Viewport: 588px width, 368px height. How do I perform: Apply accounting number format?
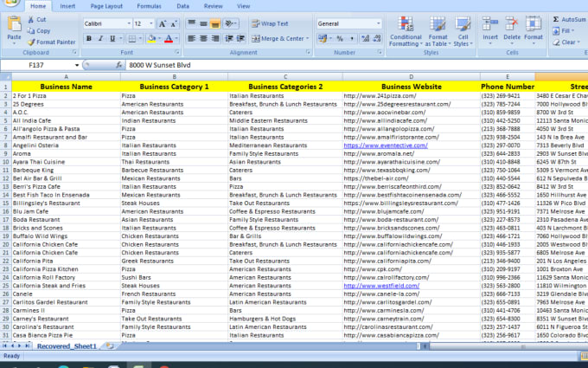[323, 38]
